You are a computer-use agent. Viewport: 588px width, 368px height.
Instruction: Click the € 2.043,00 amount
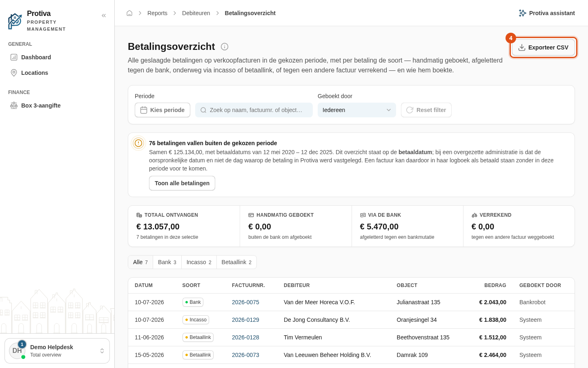click(x=493, y=302)
